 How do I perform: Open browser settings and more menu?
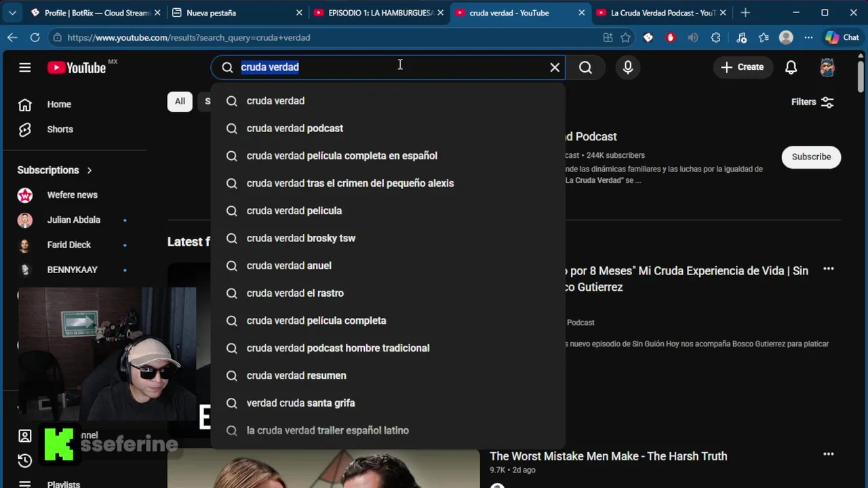[x=808, y=38]
